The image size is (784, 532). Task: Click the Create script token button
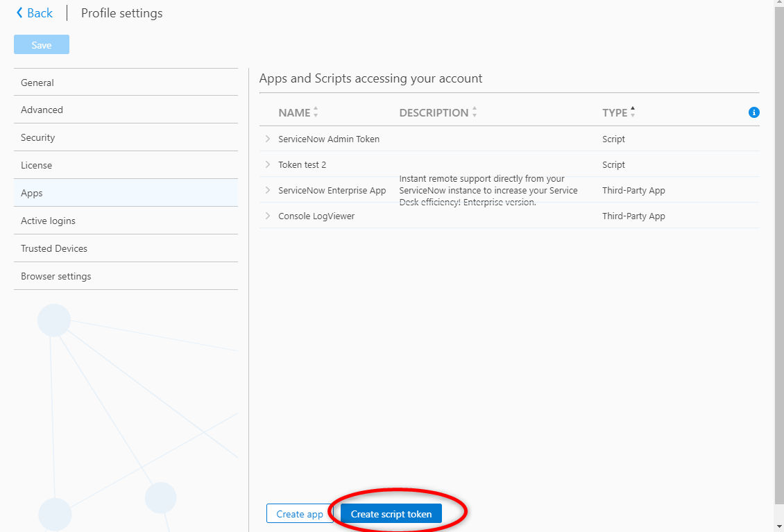pos(391,514)
